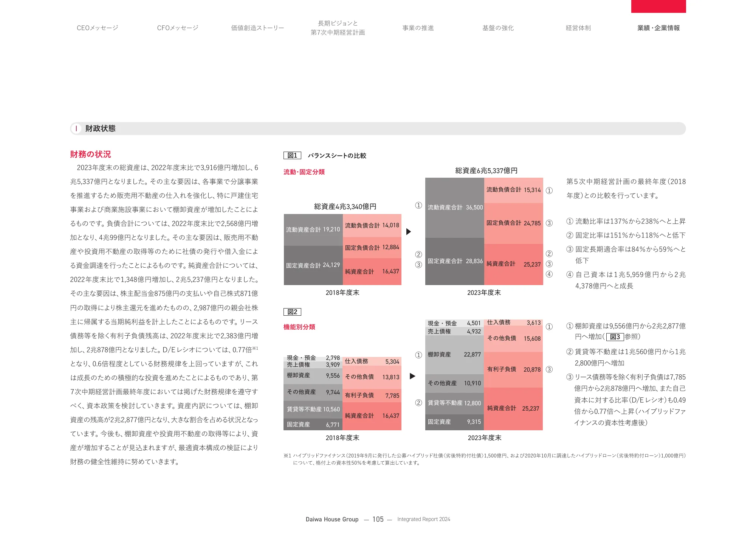Click 有利子負債 20,878 block
Viewport: 756px width, 535px height.
(x=513, y=370)
